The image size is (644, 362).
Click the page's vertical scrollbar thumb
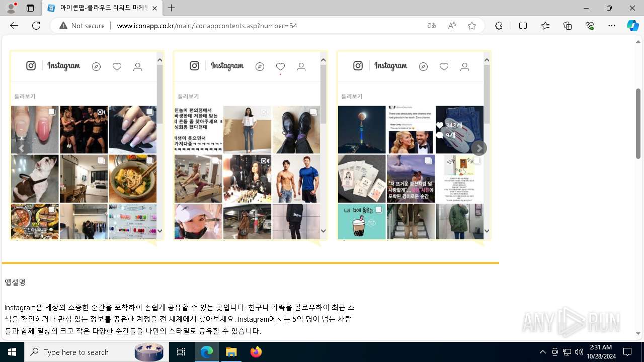pyautogui.click(x=638, y=124)
